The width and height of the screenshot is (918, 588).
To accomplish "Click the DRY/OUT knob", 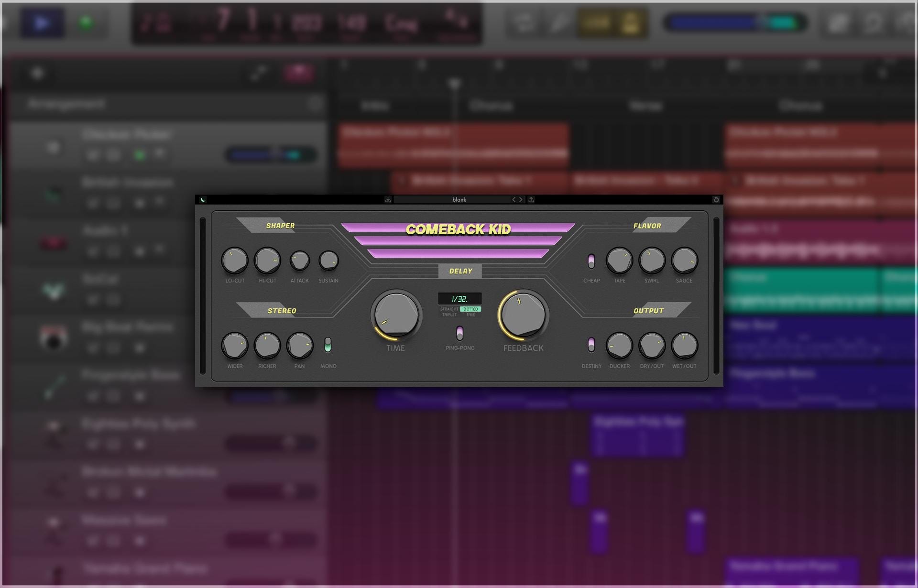I will click(652, 346).
